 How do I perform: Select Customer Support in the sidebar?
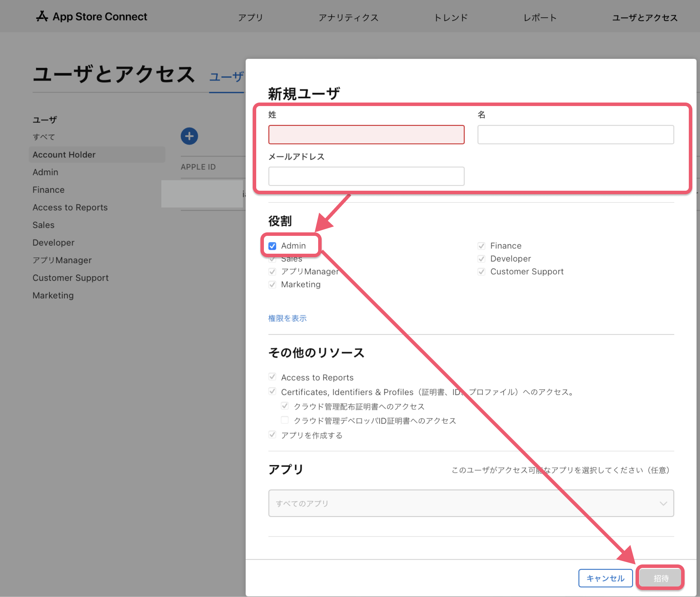[71, 278]
